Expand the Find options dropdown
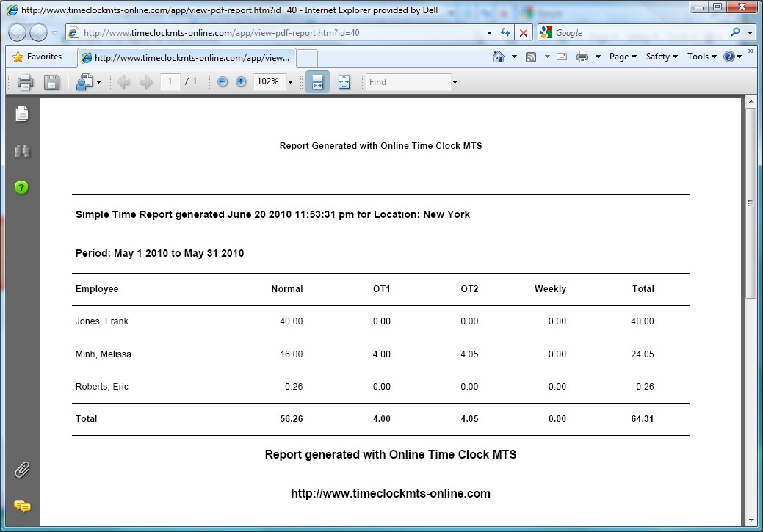 [x=455, y=82]
